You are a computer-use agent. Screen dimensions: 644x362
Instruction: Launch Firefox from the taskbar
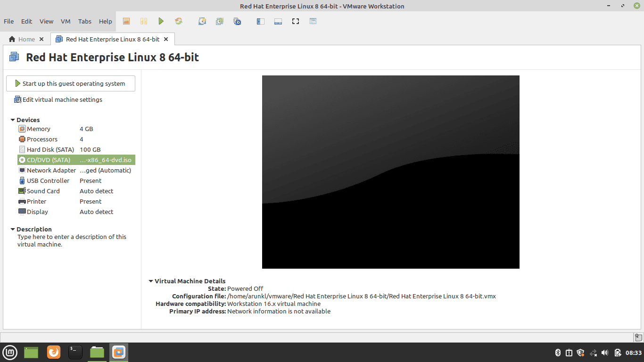pos(54,352)
